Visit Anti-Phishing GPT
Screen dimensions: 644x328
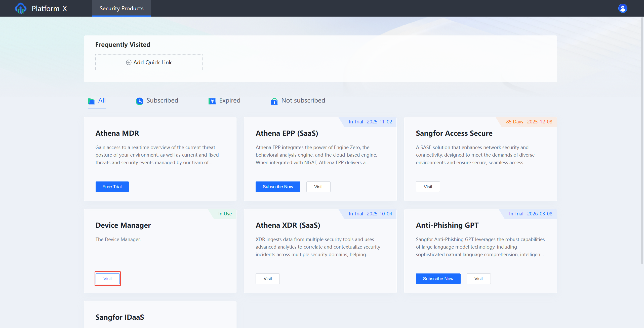tap(478, 278)
